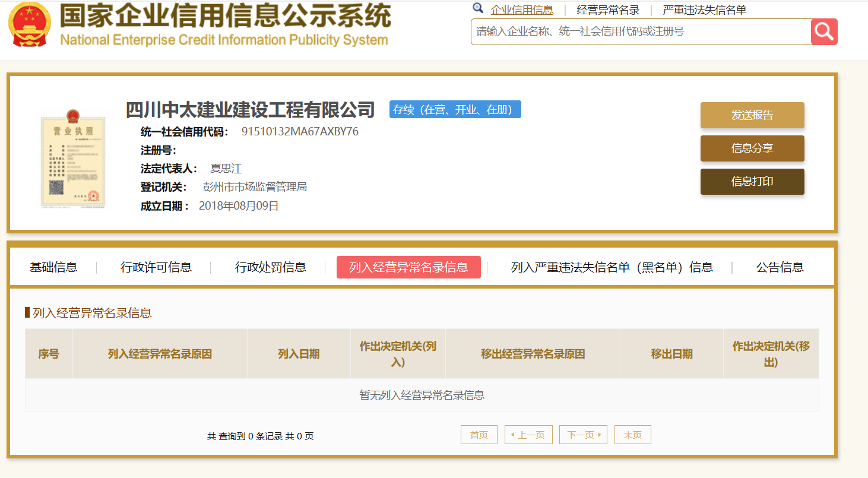Screen dimensions: 868x478
Task: Click the 作出决定机关(移出) column header
Action: pos(771,354)
